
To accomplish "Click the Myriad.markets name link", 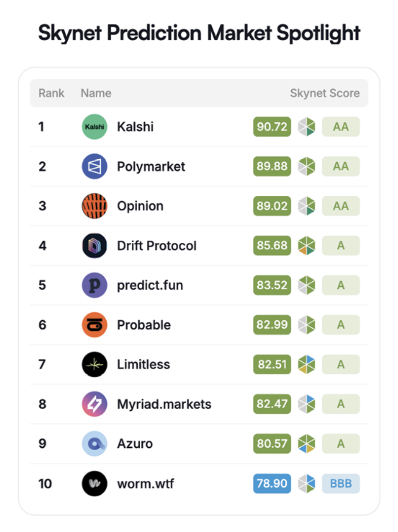I will [164, 404].
